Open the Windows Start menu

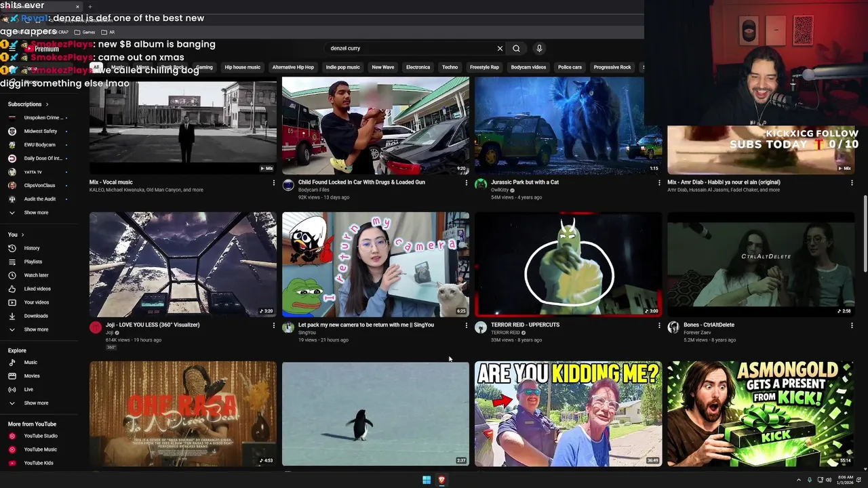pos(427,480)
